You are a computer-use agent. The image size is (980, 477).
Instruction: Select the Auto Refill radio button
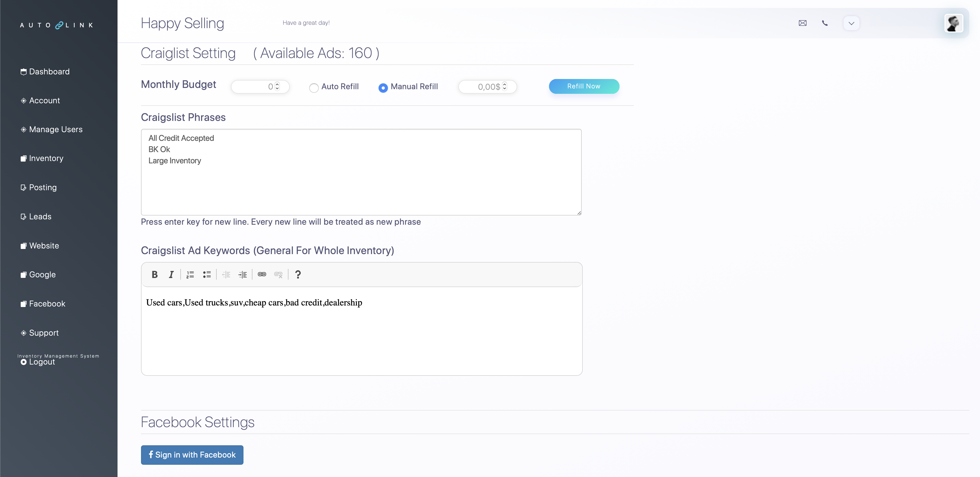pyautogui.click(x=314, y=88)
